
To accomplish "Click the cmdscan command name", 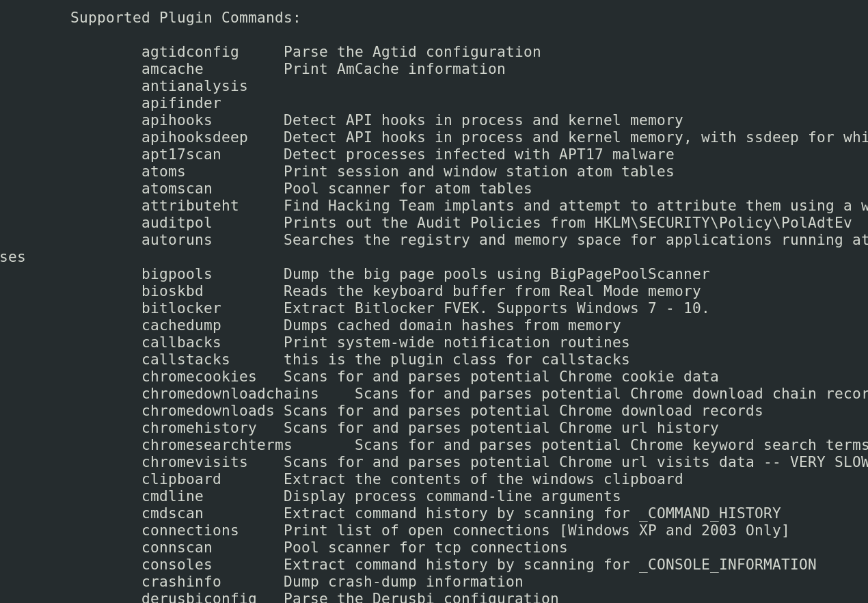I will coord(172,513).
